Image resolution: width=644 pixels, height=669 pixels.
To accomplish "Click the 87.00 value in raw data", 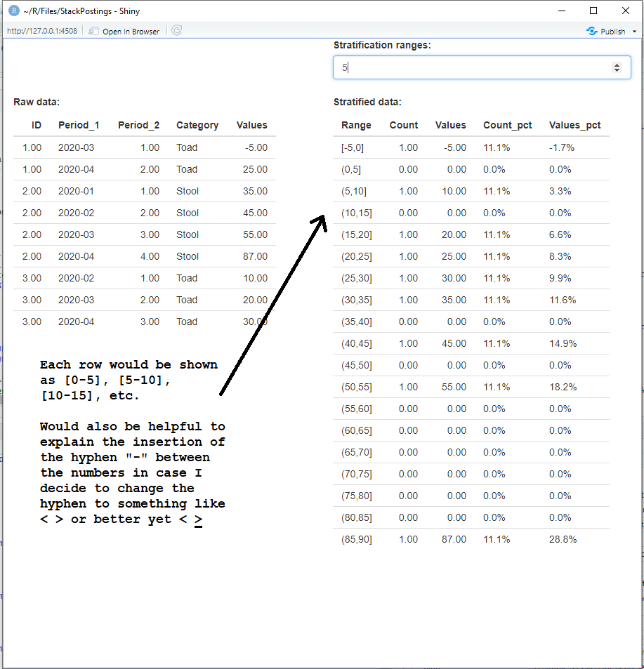I will coord(255,256).
